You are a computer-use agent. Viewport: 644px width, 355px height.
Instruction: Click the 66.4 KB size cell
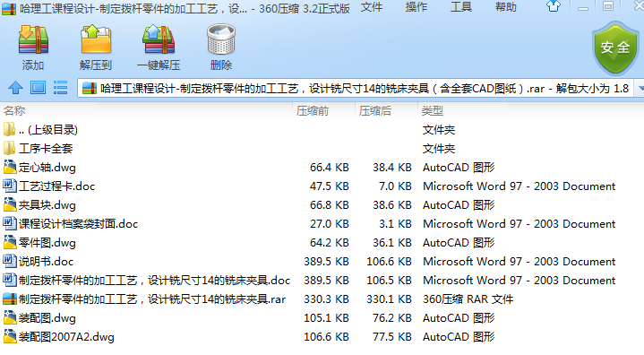click(x=330, y=168)
